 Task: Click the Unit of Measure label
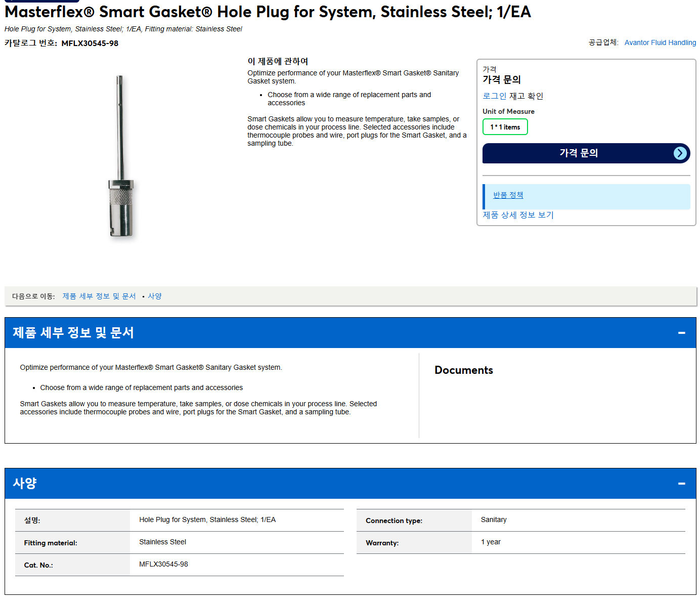point(508,111)
